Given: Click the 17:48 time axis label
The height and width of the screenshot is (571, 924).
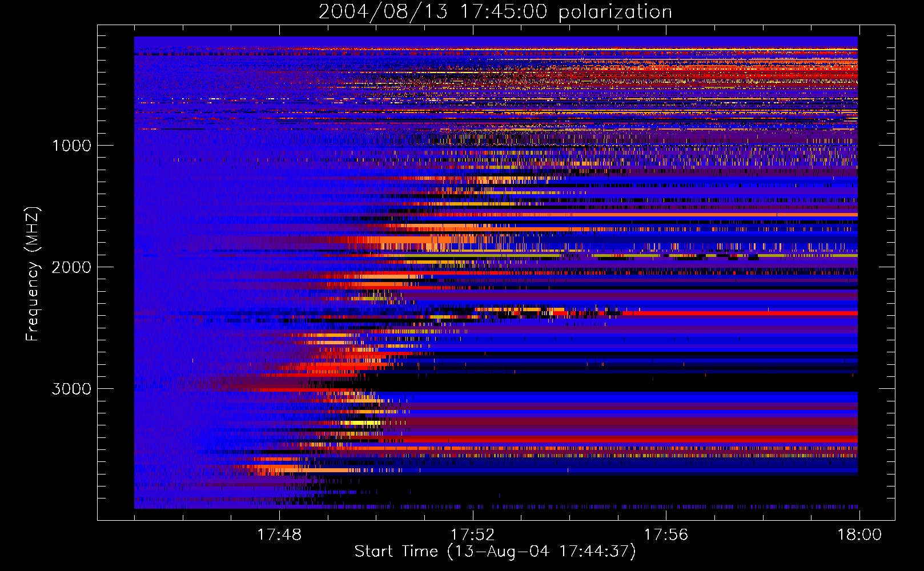Looking at the screenshot, I should [279, 535].
